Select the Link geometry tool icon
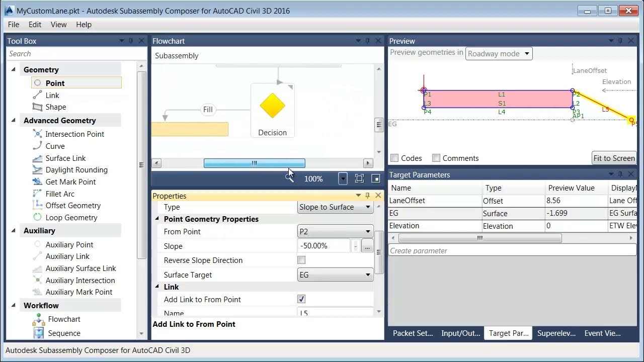The width and height of the screenshot is (644, 362). point(37,95)
